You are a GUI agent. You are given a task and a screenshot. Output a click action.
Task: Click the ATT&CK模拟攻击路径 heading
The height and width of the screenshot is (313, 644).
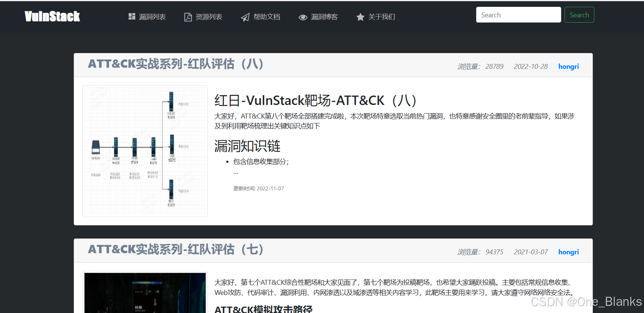tap(263, 309)
